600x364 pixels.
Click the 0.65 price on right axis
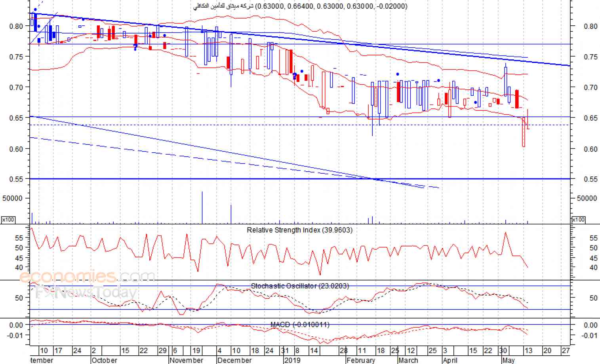pyautogui.click(x=590, y=118)
